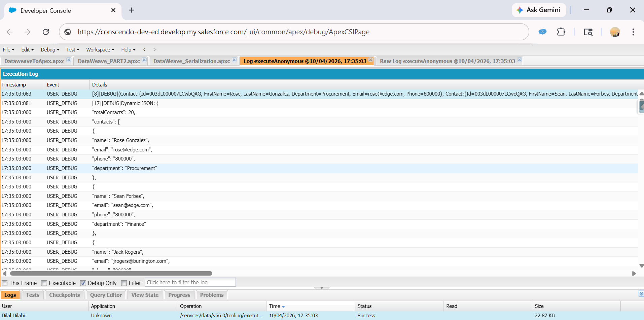Click the Salesforce extension cloud icon

542,32
